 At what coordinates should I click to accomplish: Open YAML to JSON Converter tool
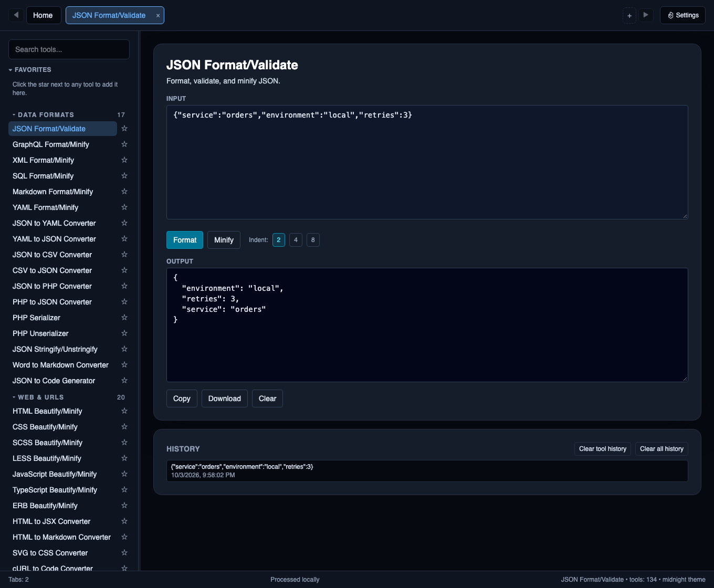click(x=63, y=239)
